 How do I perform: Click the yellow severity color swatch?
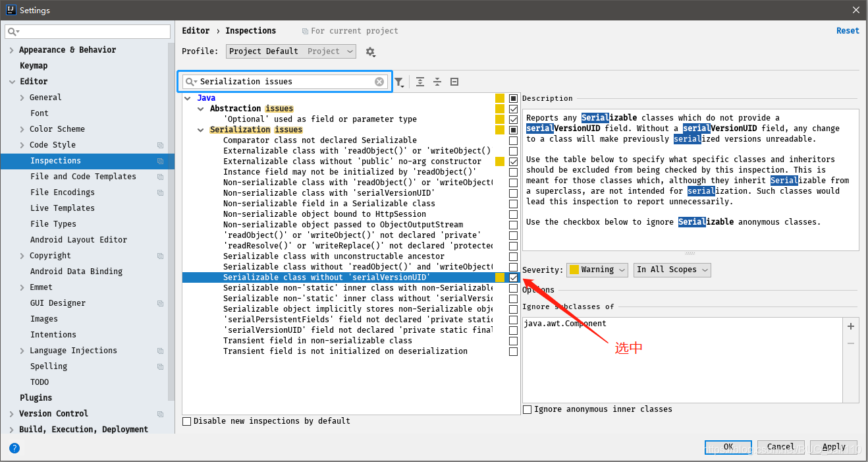(499, 277)
